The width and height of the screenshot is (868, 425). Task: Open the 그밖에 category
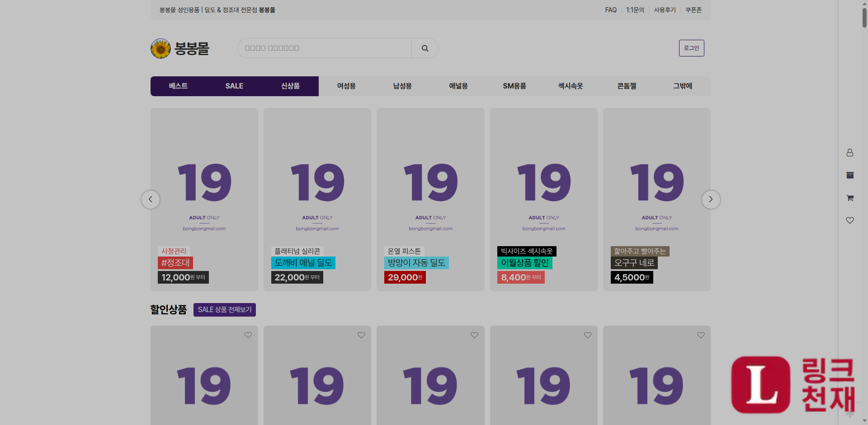(683, 86)
